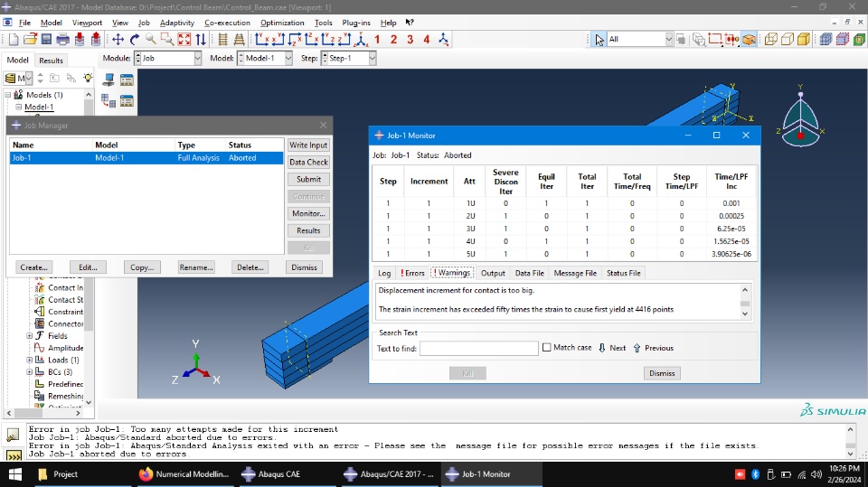Expand the Fields tree node
The image size is (868, 487).
29,336
